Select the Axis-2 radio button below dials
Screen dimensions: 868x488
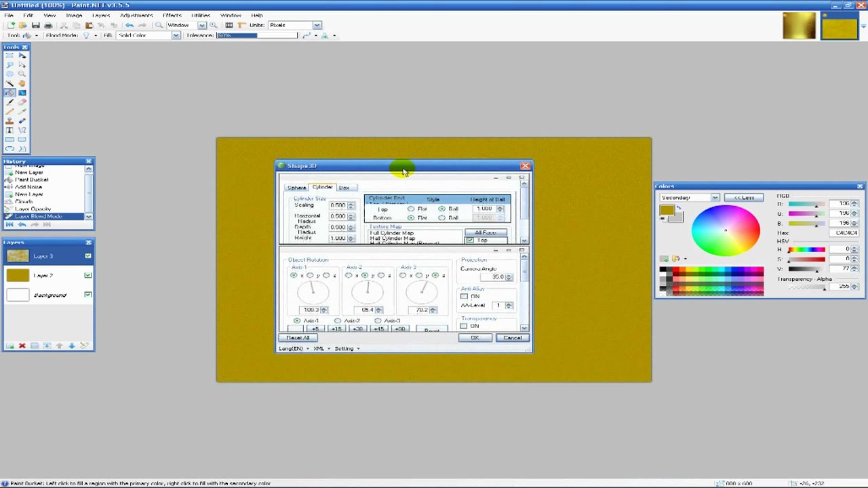pos(338,321)
